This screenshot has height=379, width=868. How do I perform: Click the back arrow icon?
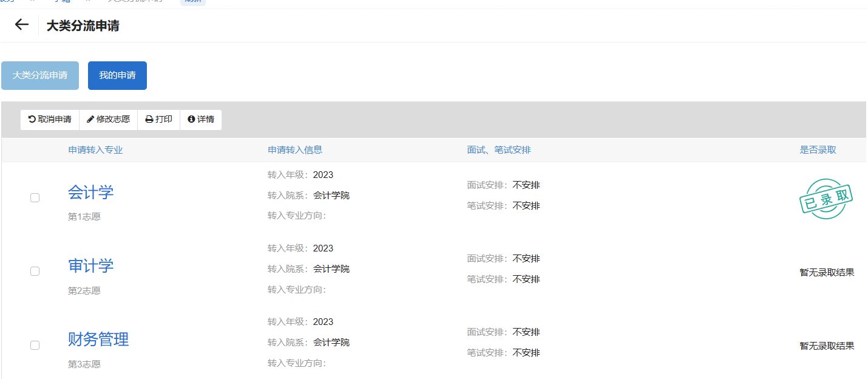click(x=22, y=25)
